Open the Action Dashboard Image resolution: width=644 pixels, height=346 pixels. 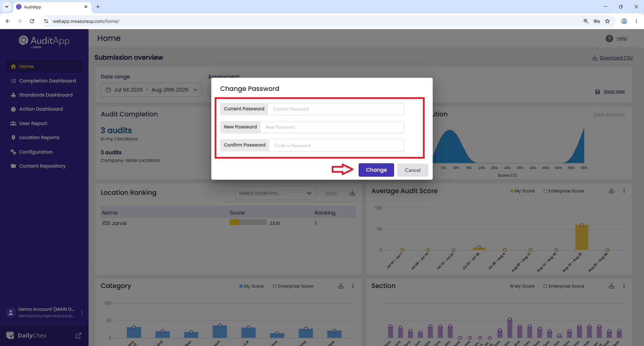[x=44, y=109]
